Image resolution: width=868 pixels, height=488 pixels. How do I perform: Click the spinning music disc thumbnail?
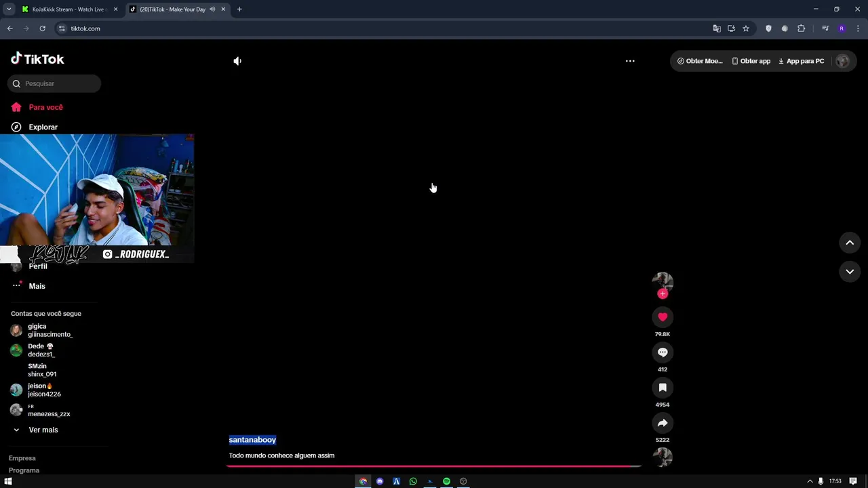tap(663, 457)
